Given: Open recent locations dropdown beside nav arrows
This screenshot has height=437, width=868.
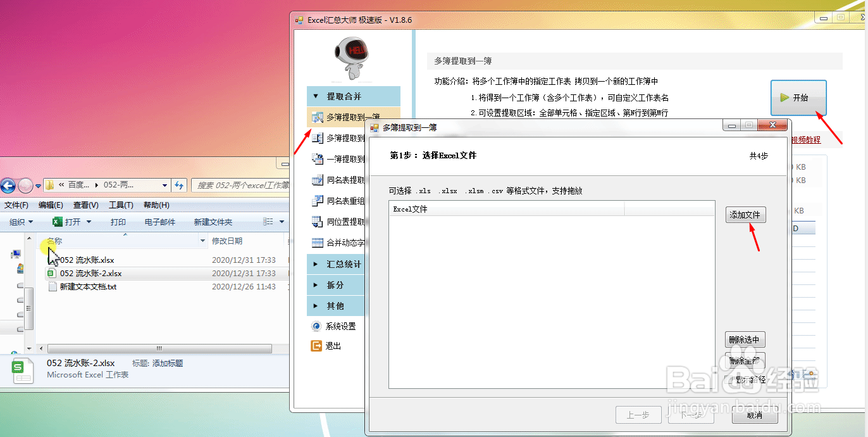Looking at the screenshot, I should pos(38,186).
